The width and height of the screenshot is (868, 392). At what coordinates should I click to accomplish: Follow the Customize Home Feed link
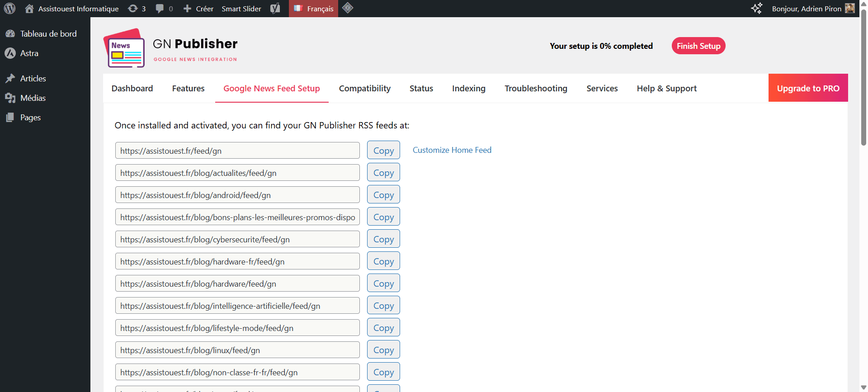pyautogui.click(x=452, y=150)
